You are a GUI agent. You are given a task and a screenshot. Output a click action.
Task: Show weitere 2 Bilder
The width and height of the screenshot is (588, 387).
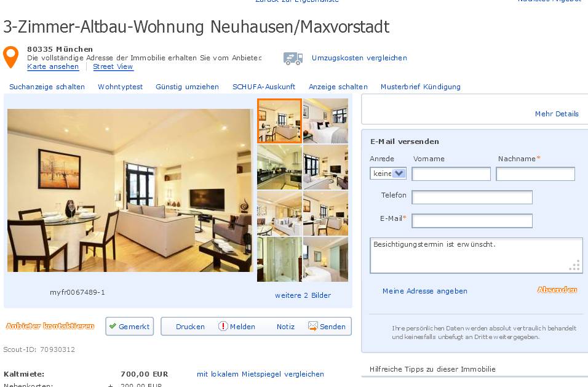click(x=303, y=295)
